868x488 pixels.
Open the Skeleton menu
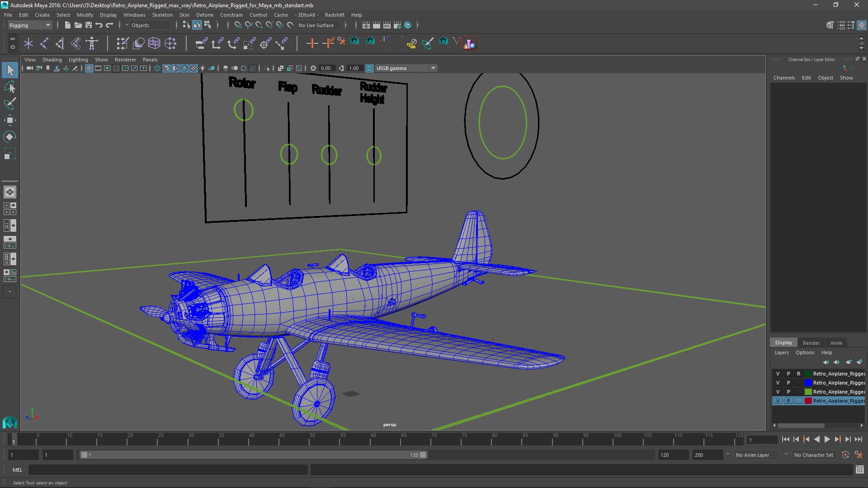[162, 15]
